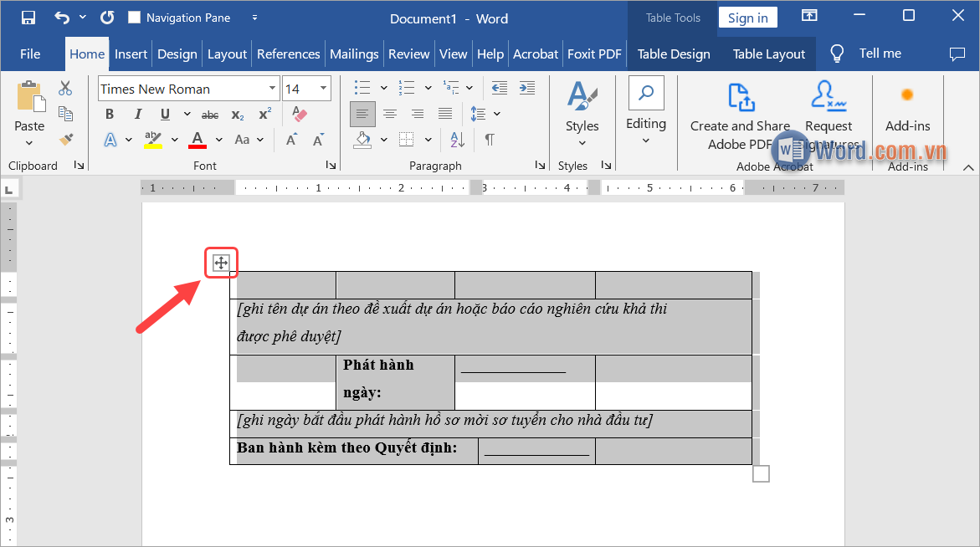
Task: Click the Save disk icon
Action: tap(28, 18)
